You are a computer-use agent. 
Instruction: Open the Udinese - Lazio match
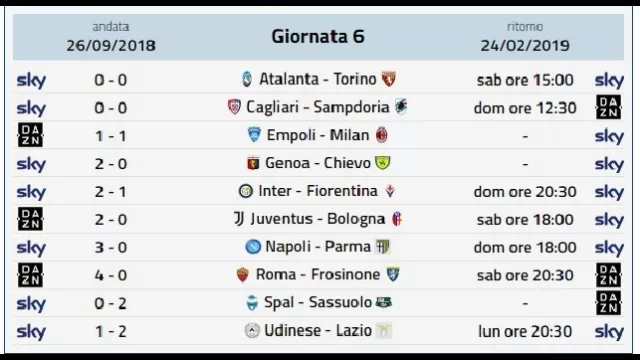(318, 331)
